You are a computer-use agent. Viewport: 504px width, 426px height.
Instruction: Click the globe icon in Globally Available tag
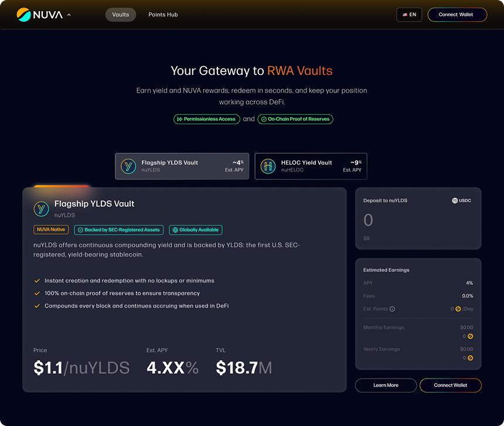(x=175, y=230)
